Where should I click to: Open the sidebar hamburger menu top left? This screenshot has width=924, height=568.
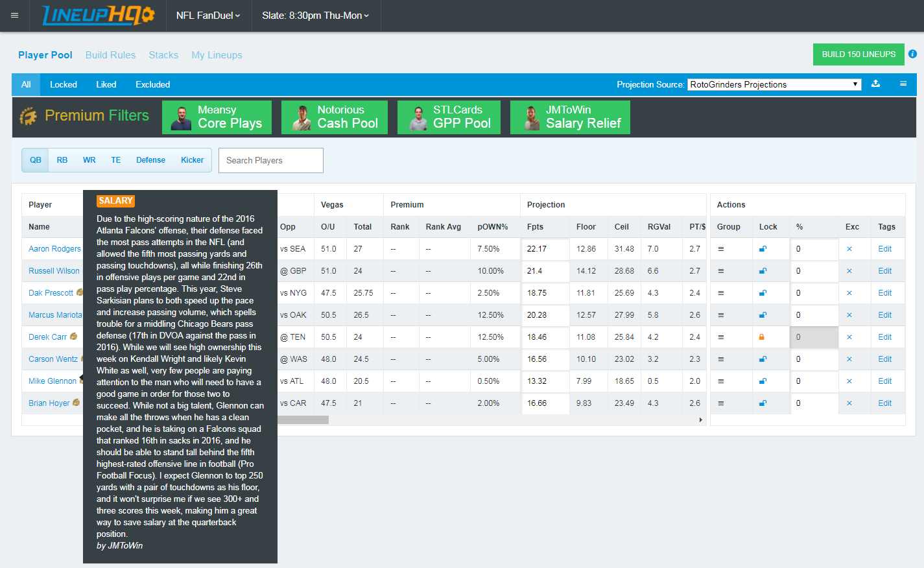[x=14, y=16]
